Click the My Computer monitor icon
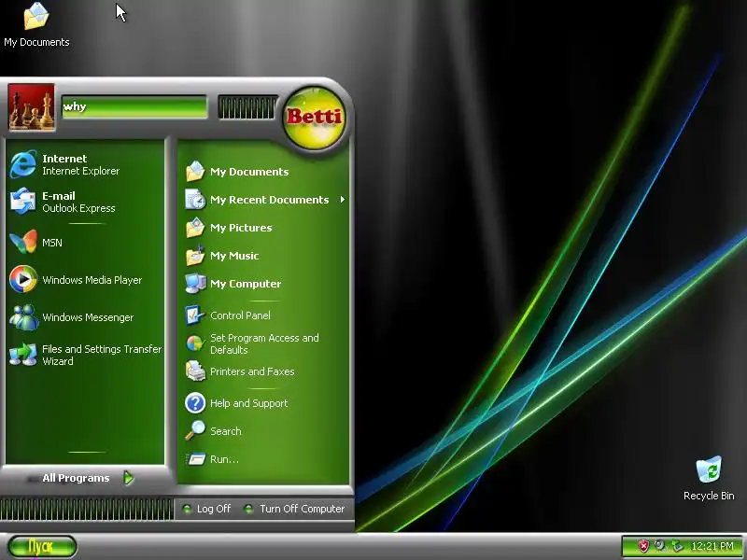Screen dimensions: 747x560 195,284
